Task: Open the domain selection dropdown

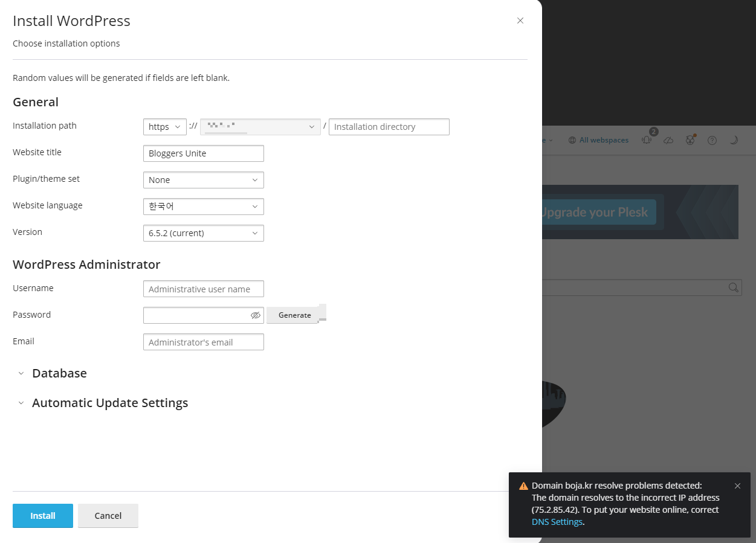Action: (x=260, y=127)
